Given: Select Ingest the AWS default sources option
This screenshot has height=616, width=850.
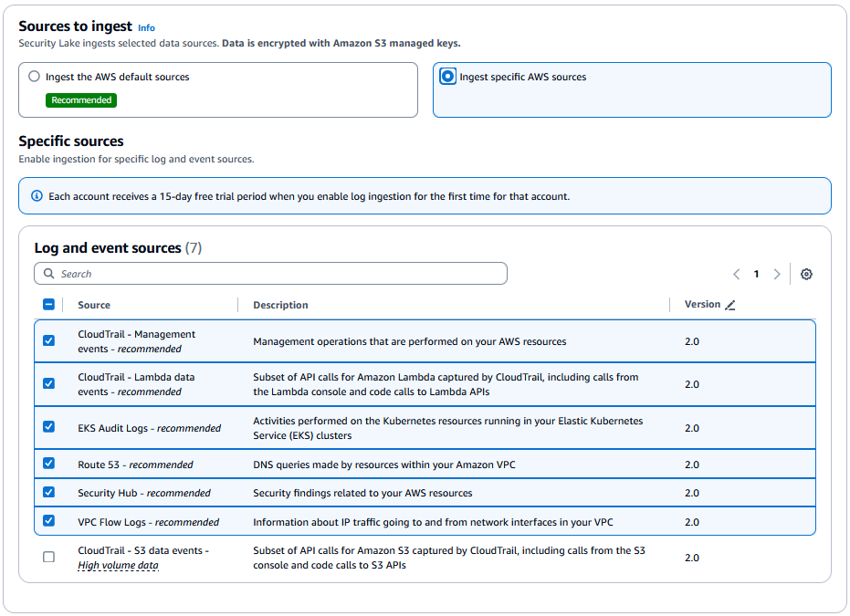Looking at the screenshot, I should [34, 76].
